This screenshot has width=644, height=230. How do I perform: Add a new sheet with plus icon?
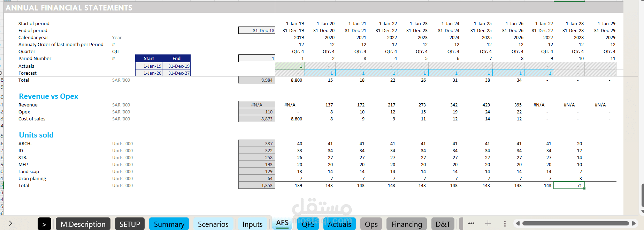click(x=488, y=223)
